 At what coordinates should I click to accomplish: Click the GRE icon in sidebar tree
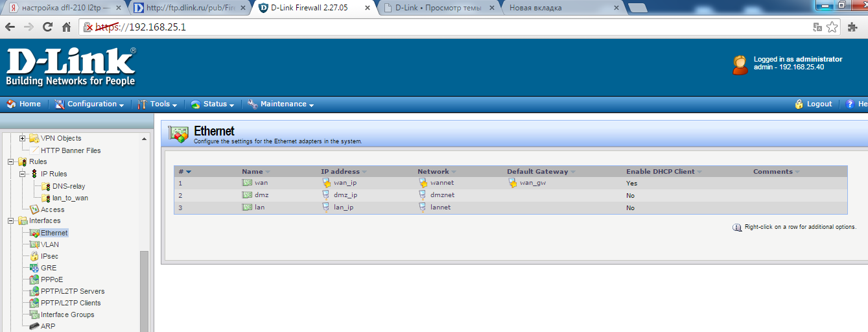pyautogui.click(x=34, y=268)
